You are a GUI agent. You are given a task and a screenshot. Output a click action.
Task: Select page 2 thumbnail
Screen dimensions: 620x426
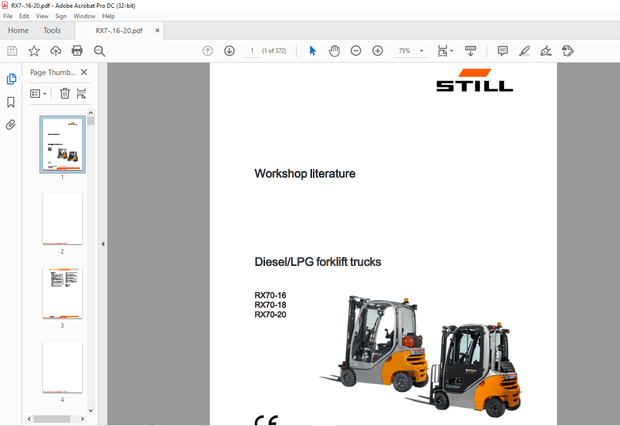pyautogui.click(x=62, y=219)
